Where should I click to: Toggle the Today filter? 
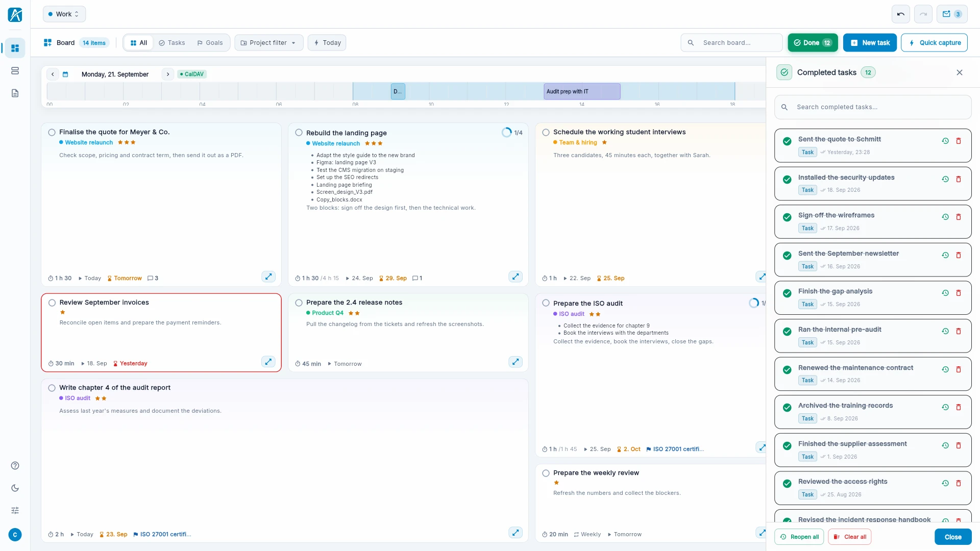click(x=327, y=43)
